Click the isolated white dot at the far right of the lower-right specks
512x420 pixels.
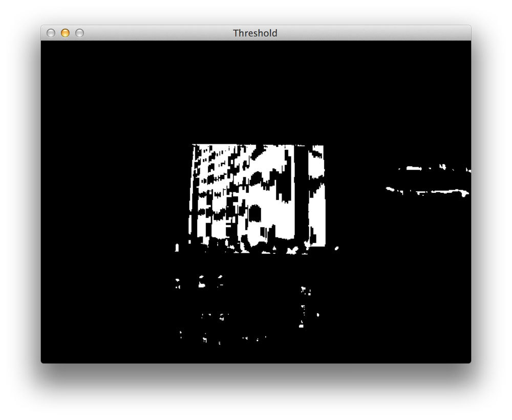[x=318, y=315]
